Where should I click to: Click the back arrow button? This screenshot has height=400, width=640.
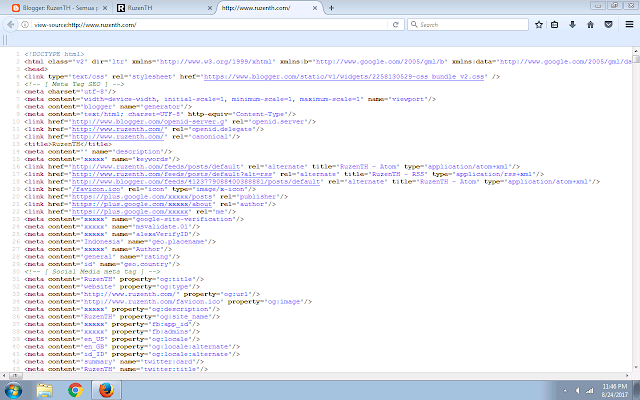click(11, 24)
